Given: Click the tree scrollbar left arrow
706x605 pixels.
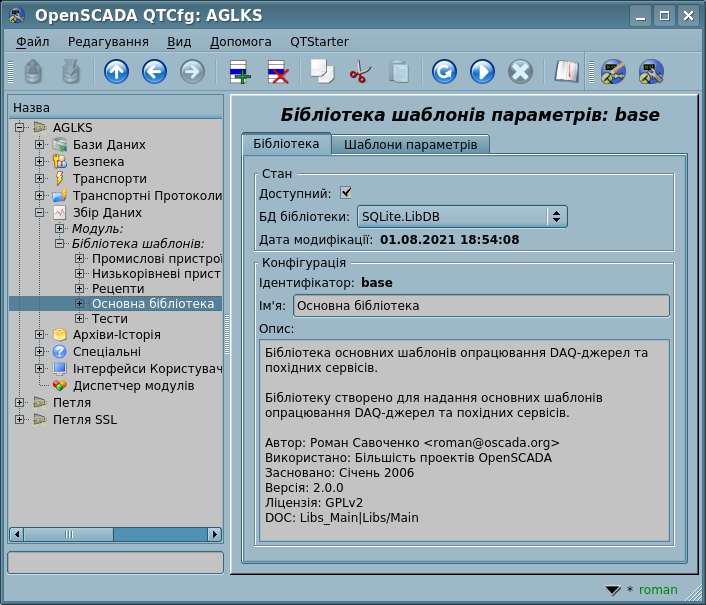Looking at the screenshot, I should tap(17, 534).
